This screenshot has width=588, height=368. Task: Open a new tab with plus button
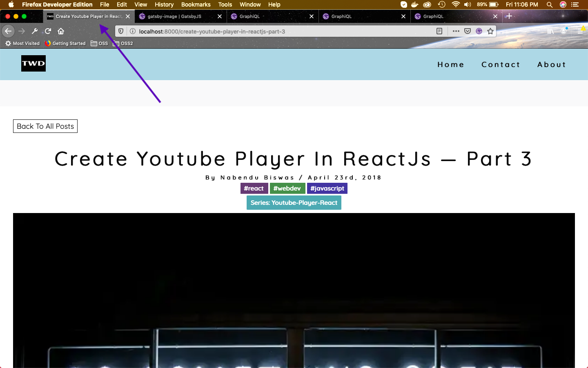[x=509, y=16]
